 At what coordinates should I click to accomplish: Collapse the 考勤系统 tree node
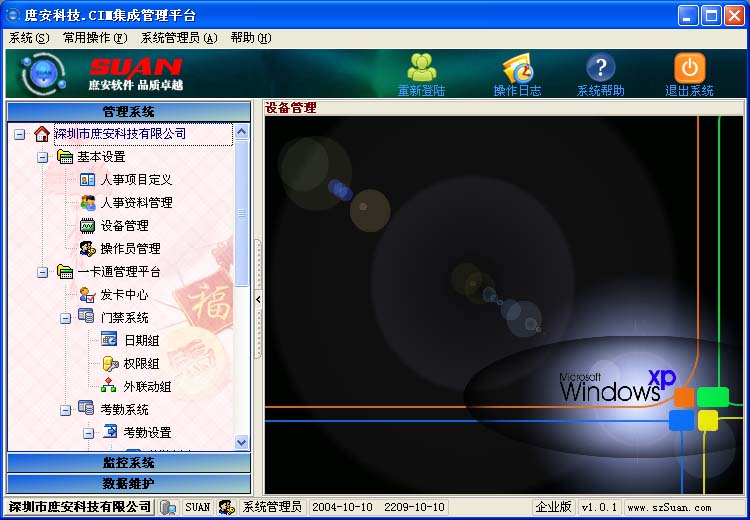(65, 410)
